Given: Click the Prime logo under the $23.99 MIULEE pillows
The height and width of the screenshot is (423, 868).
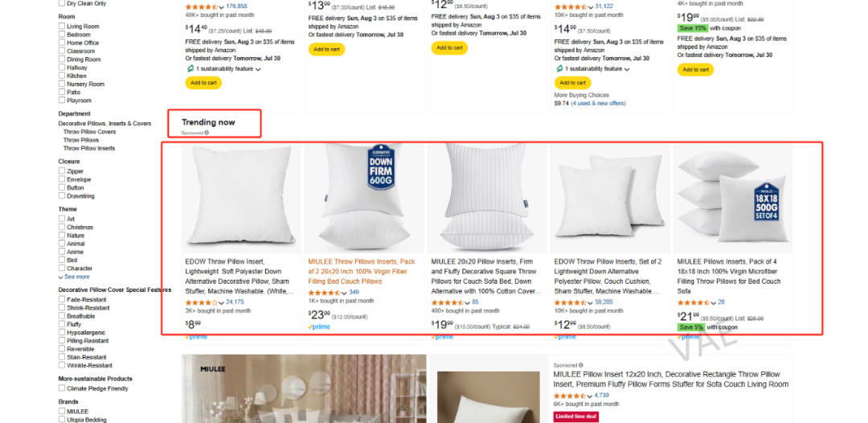Looking at the screenshot, I should pos(320,326).
